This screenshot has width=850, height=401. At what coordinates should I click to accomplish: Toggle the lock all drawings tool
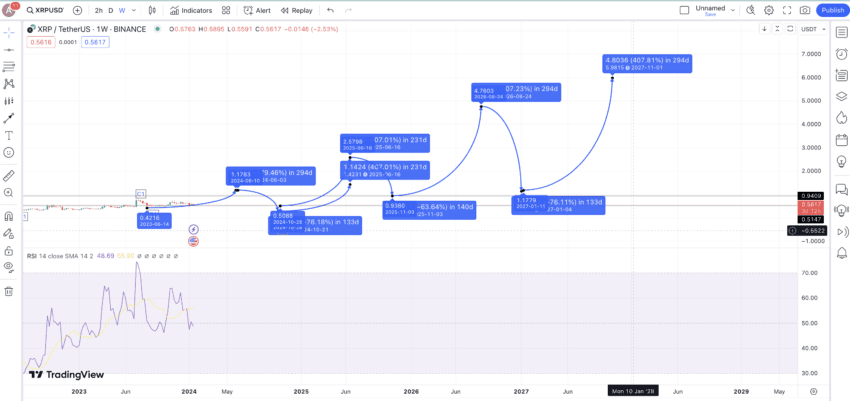9,251
